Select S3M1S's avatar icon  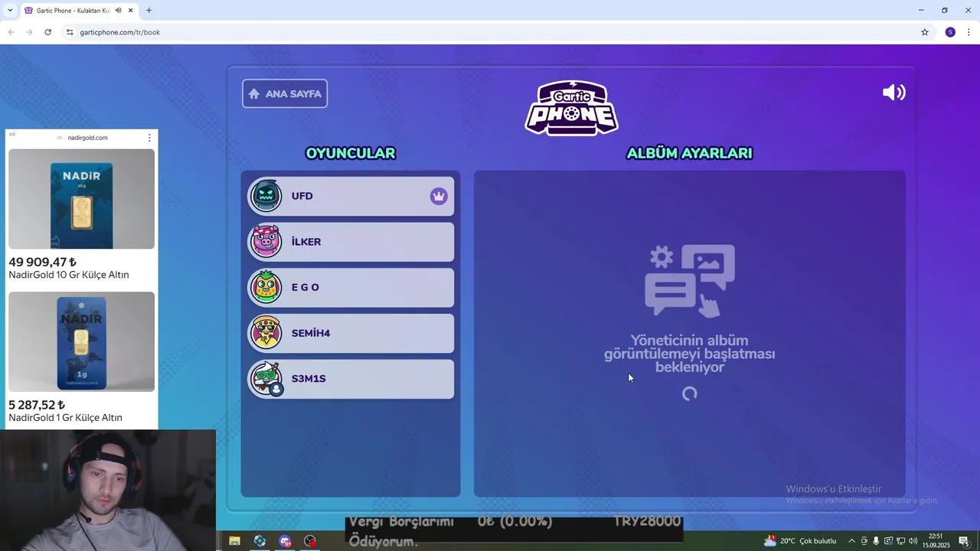point(266,378)
